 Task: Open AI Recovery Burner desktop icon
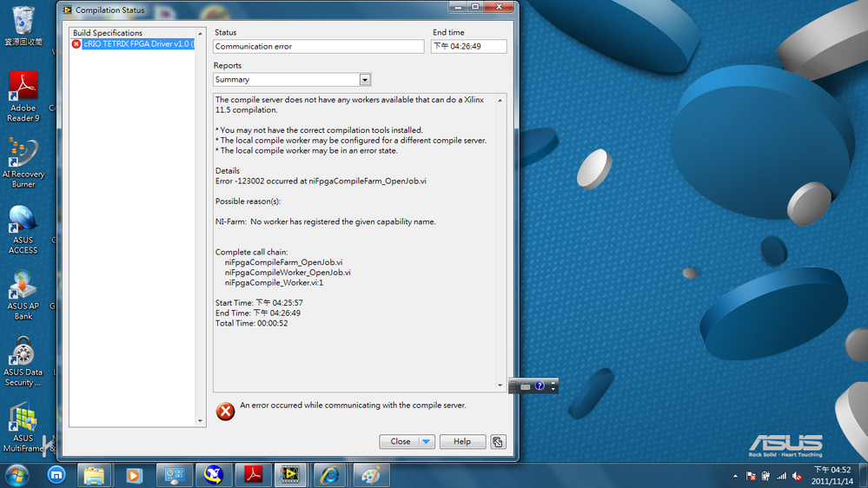pos(23,162)
